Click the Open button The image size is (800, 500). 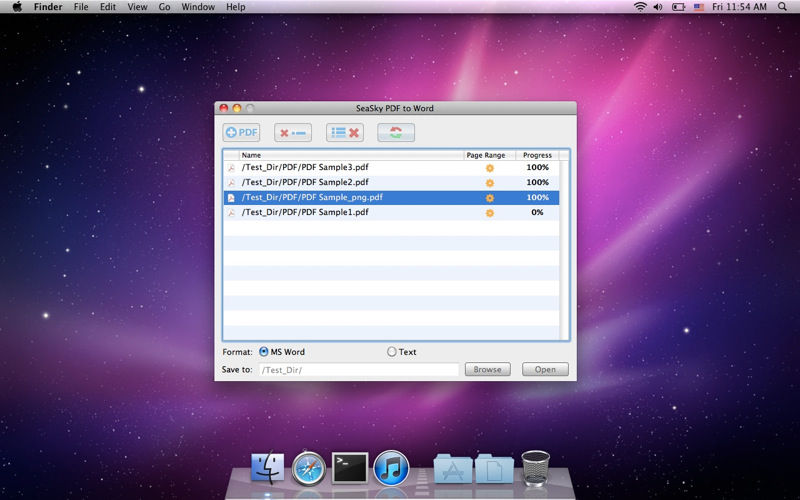tap(545, 369)
